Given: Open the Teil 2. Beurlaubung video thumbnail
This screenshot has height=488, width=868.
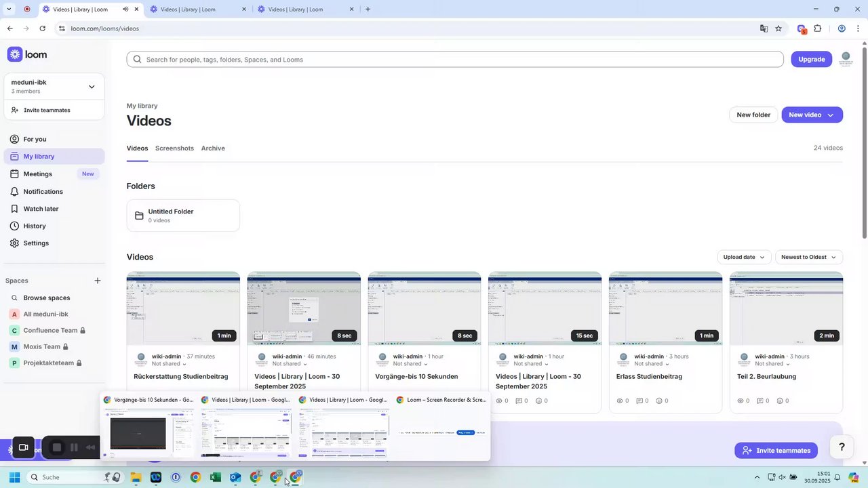Looking at the screenshot, I should [x=787, y=308].
